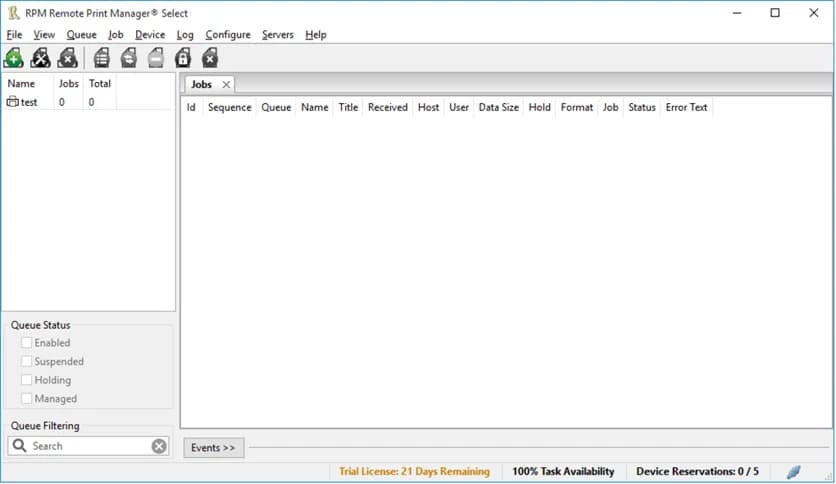The width and height of the screenshot is (836, 484).
Task: Click the green plus Create Queue icon
Action: coord(13,58)
